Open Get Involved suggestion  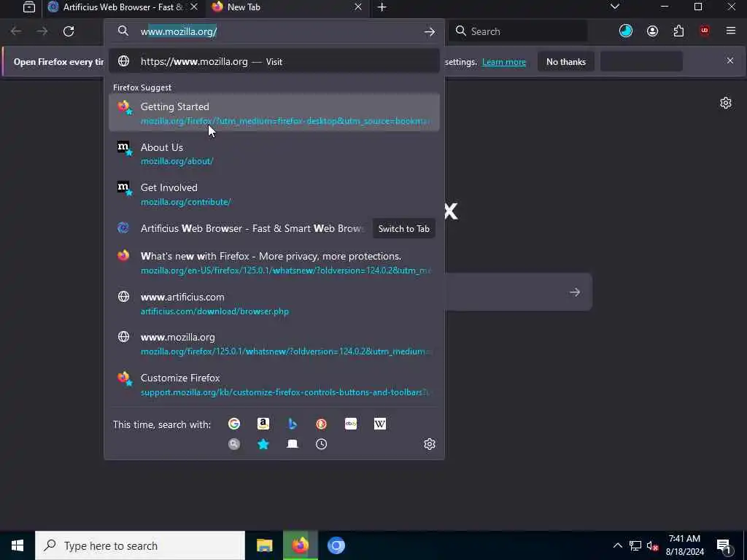274,194
